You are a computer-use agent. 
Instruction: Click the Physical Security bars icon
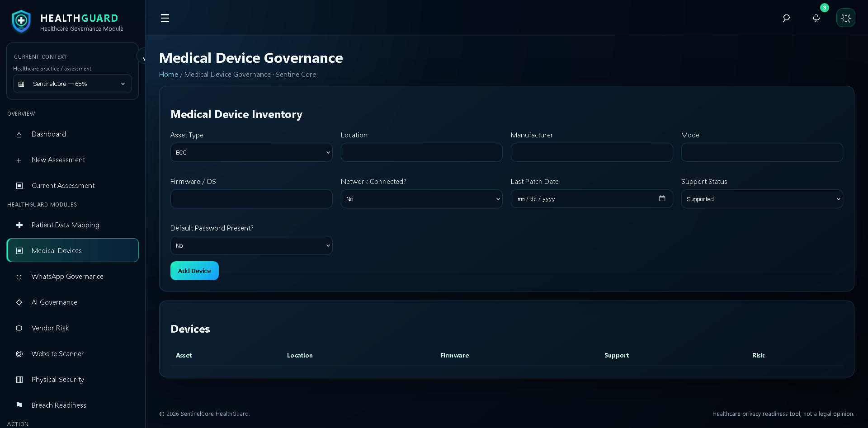pos(19,380)
